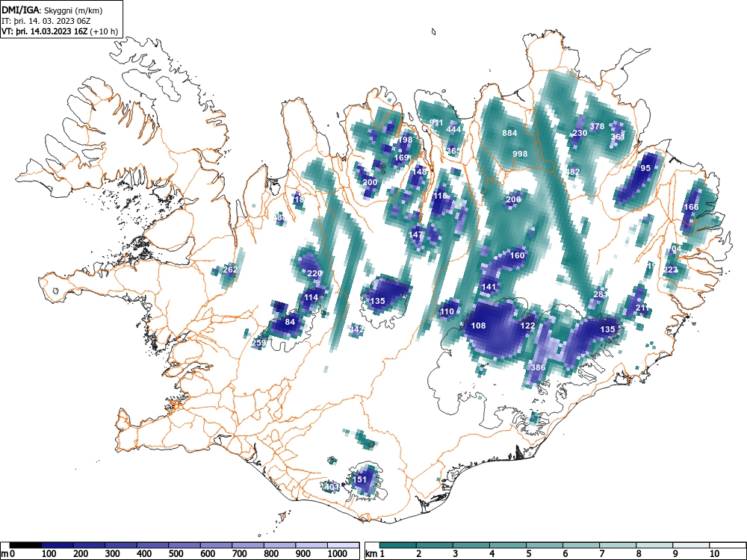This screenshot has height=560, width=747.
Task: Click the 'm 0' label on the meter legend
Action: [x=8, y=553]
